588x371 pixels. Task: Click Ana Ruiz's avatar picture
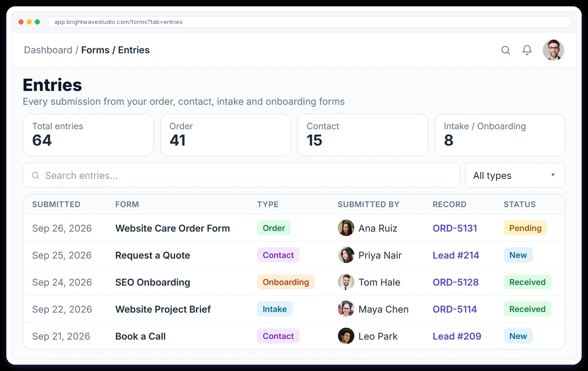[346, 228]
